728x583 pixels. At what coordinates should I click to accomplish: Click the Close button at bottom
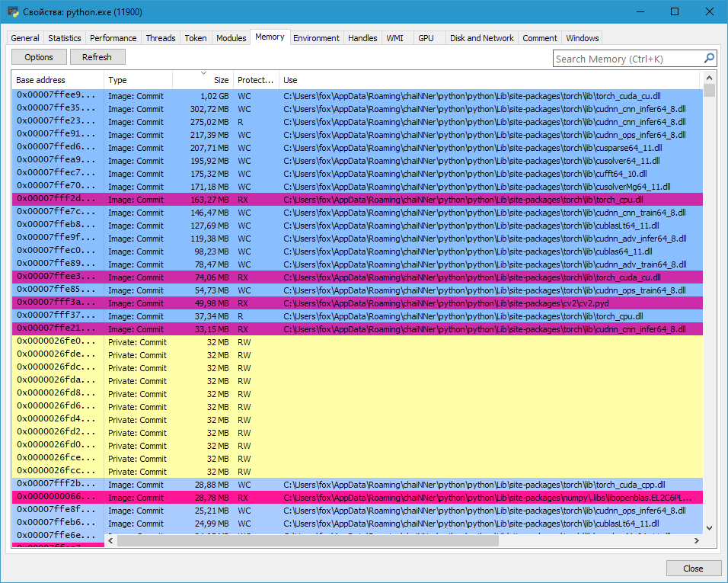693,568
